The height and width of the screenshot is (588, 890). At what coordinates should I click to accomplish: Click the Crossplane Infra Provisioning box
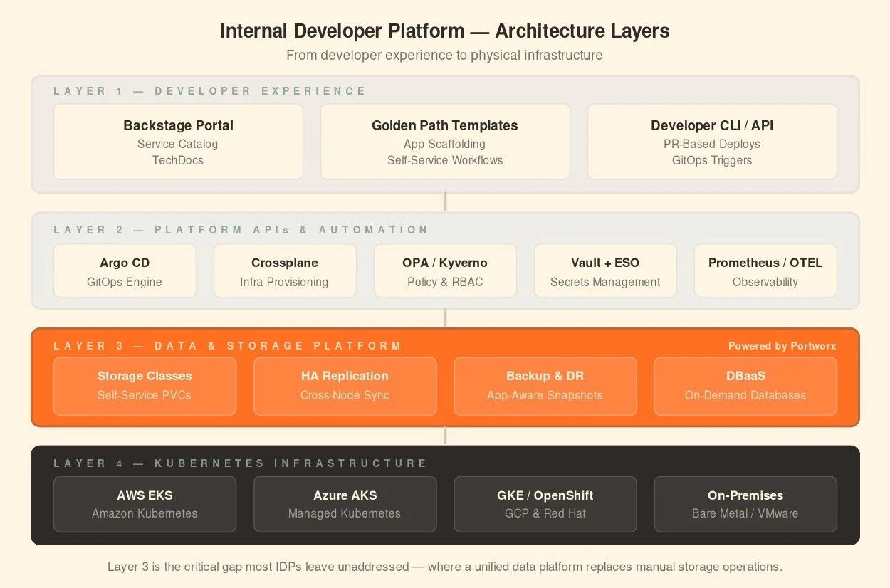[285, 271]
